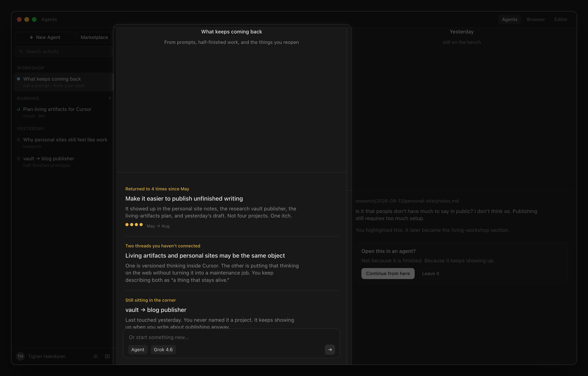Click the status circle beside vault blog publisher
The width and height of the screenshot is (588, 376).
(x=18, y=159)
